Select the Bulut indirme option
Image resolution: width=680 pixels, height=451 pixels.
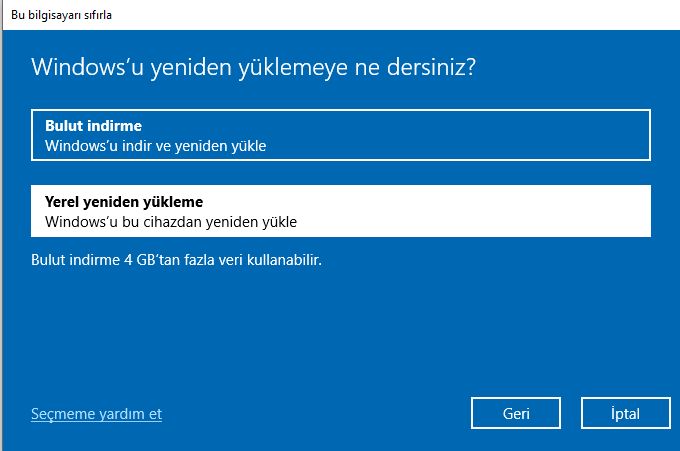[340, 135]
